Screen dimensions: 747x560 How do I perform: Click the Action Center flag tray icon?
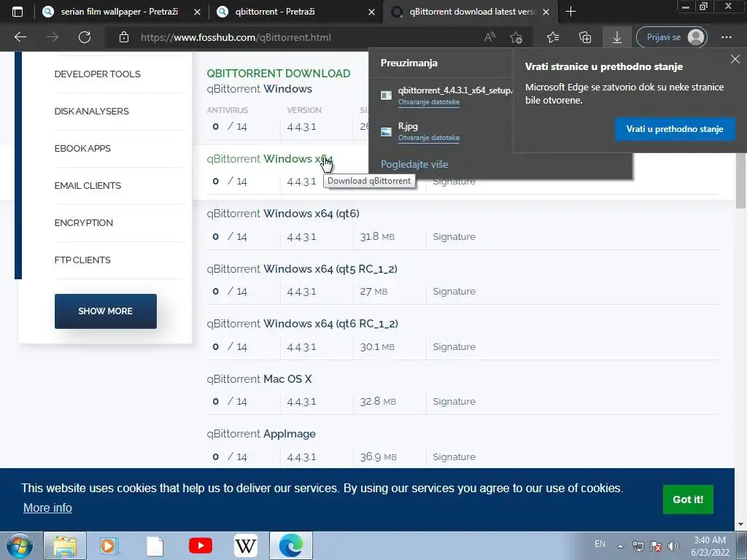click(656, 546)
